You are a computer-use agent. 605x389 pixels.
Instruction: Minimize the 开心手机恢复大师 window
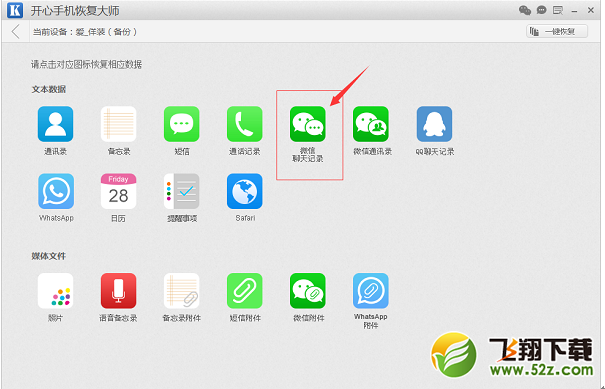(575, 11)
